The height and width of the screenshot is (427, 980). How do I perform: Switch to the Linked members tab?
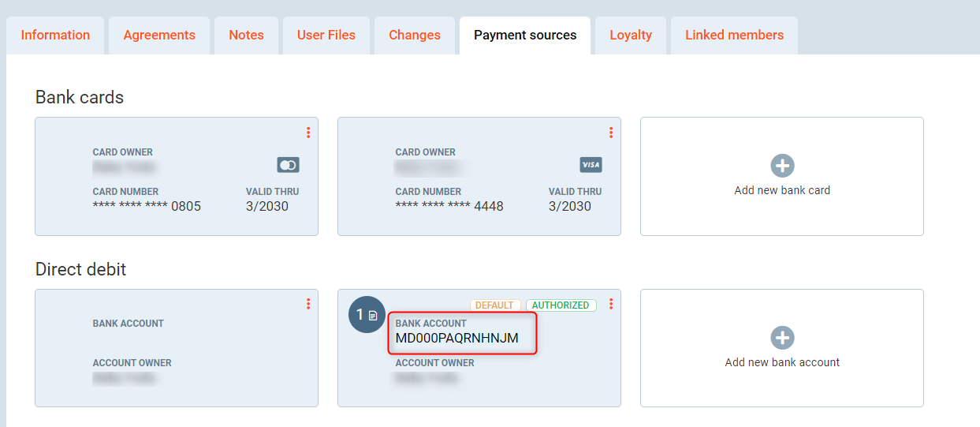734,35
